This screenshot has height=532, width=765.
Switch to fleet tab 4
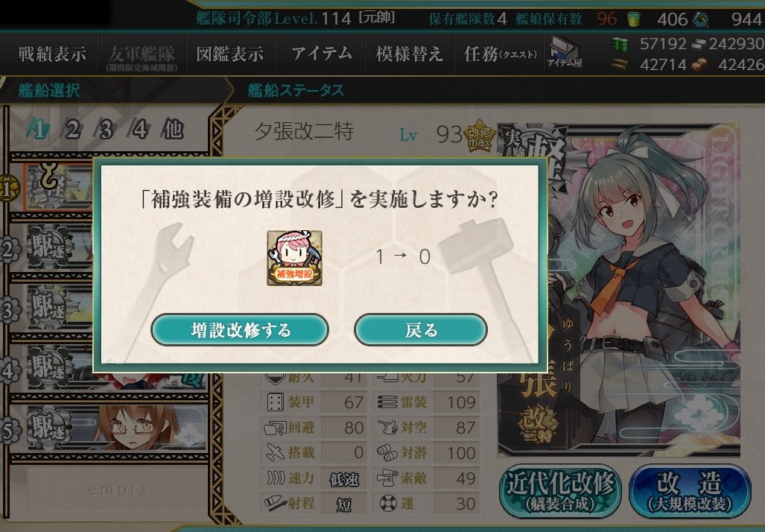139,130
